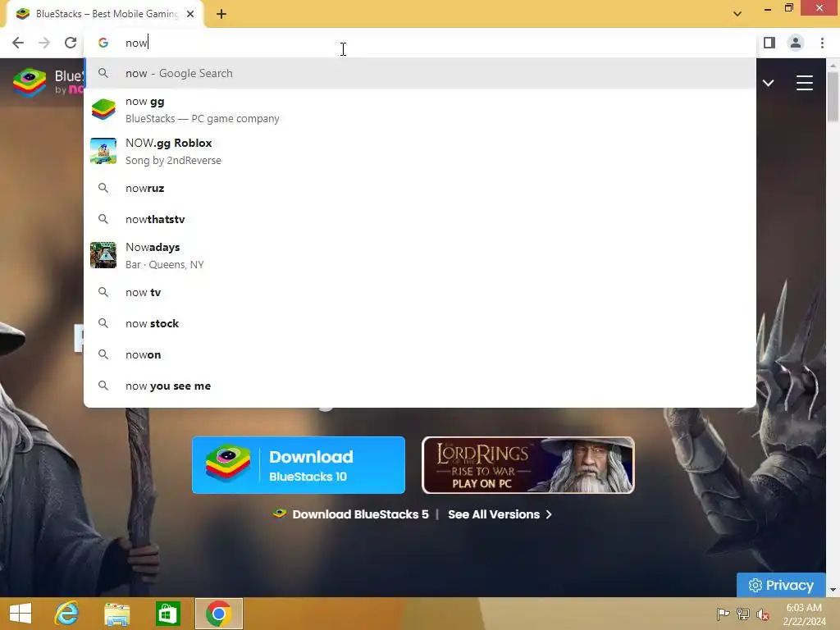Open the taskbar clock showing 6:03 AM
This screenshot has width=840, height=630.
pyautogui.click(x=804, y=614)
